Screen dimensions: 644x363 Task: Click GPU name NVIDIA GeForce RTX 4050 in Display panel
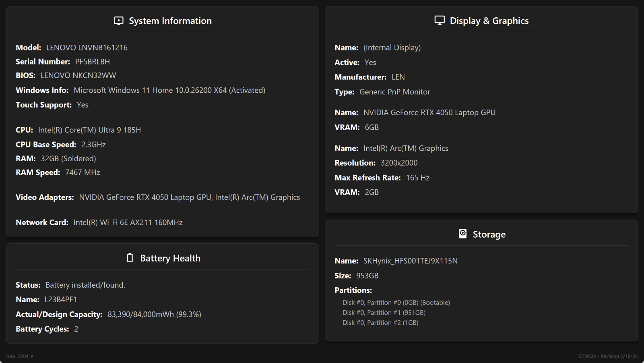coord(429,113)
